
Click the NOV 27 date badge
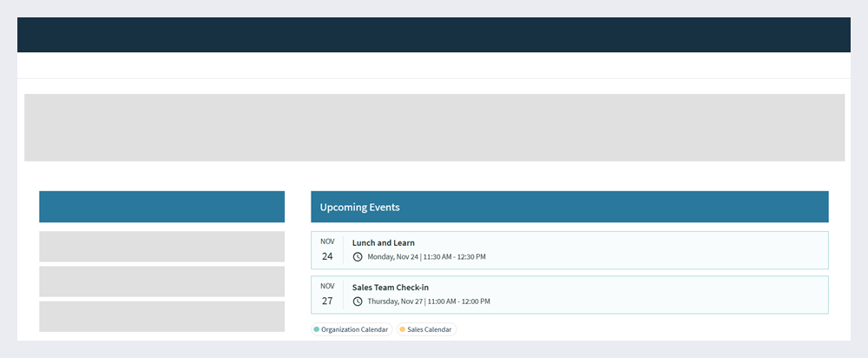pos(327,295)
